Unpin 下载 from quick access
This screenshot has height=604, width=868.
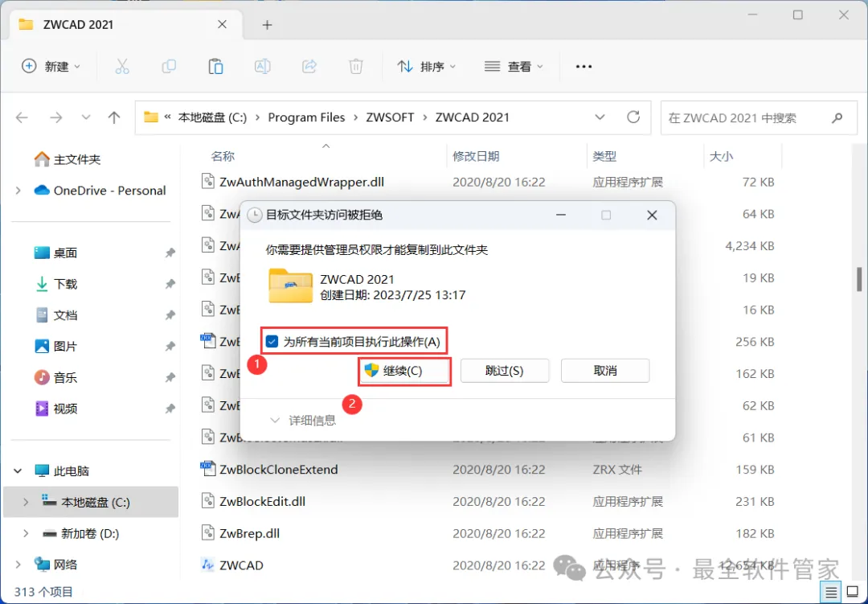pyautogui.click(x=170, y=284)
